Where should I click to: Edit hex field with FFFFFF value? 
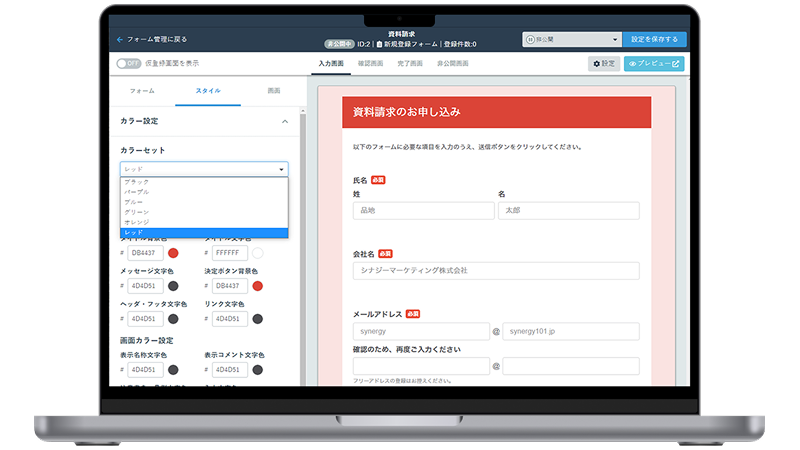(x=230, y=253)
